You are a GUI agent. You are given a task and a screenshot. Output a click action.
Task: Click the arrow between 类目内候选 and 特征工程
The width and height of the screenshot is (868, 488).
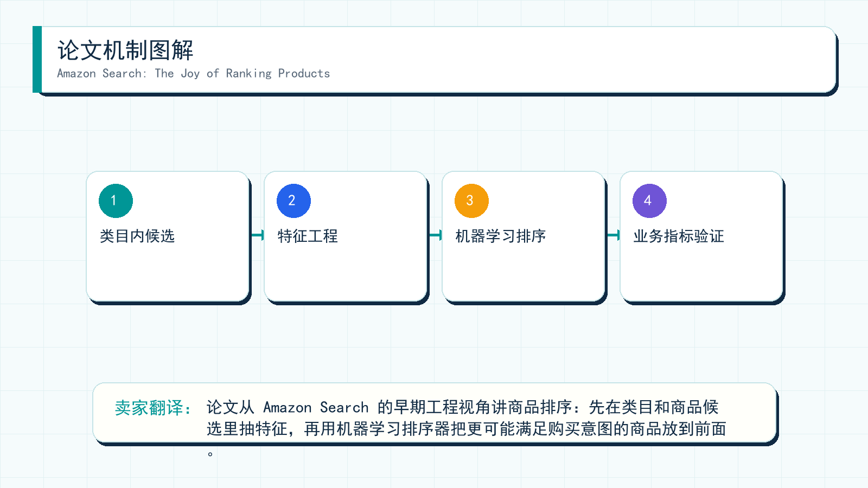click(257, 235)
